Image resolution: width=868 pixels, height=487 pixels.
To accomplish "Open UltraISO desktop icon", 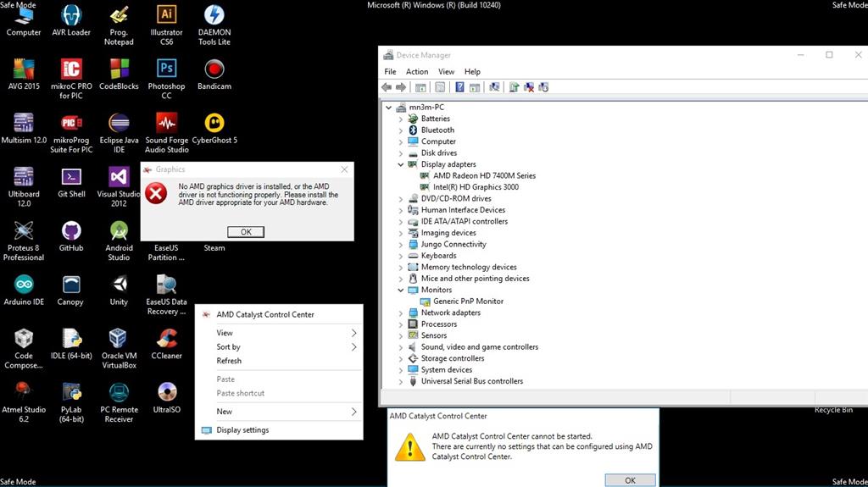I will [x=167, y=397].
